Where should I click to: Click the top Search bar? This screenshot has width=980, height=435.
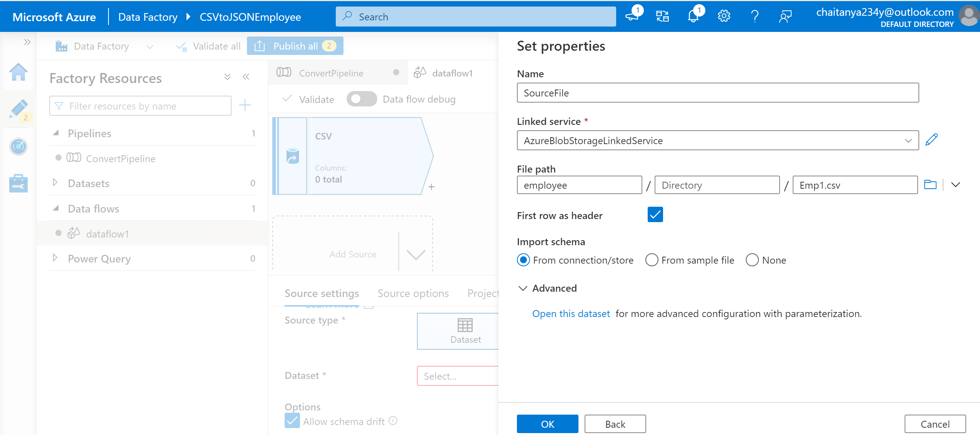pos(476,17)
